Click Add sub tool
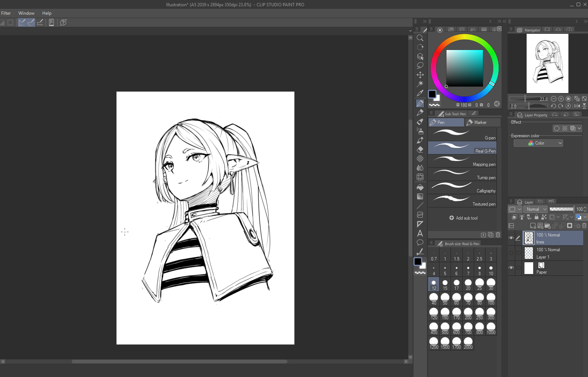This screenshot has height=377, width=588. 463,218
